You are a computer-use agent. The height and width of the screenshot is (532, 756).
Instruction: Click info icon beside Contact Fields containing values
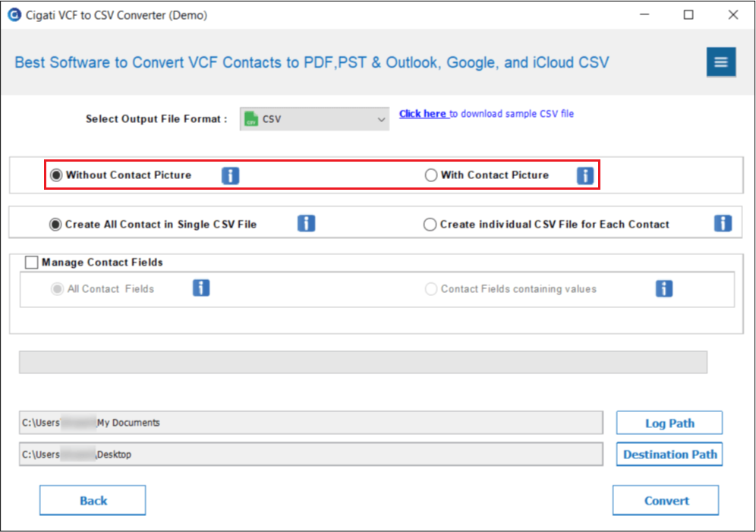click(x=664, y=288)
